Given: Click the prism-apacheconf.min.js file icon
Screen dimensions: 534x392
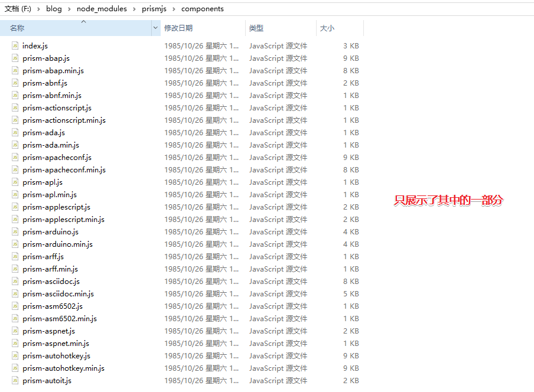Looking at the screenshot, I should (x=15, y=170).
